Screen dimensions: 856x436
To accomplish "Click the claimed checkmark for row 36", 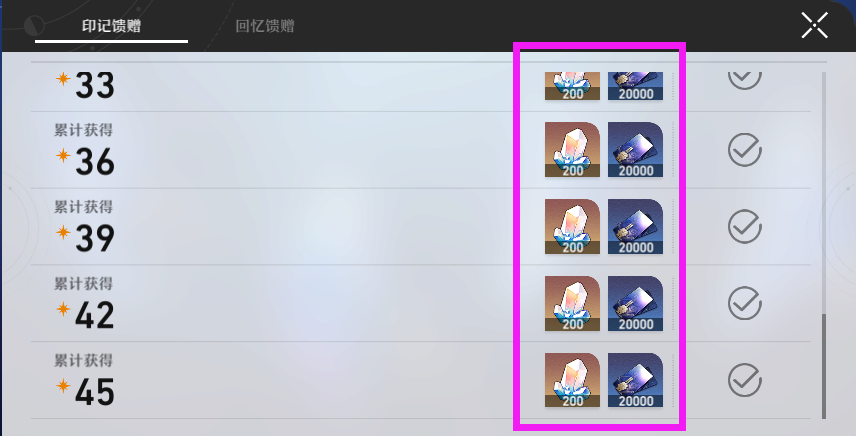I will point(745,150).
